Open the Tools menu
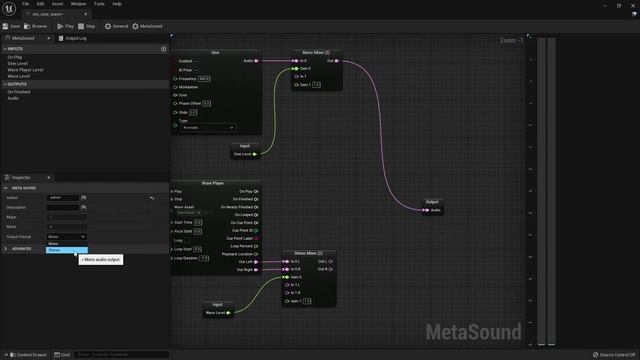Screen dimensions: 640x360 [x=99, y=4]
